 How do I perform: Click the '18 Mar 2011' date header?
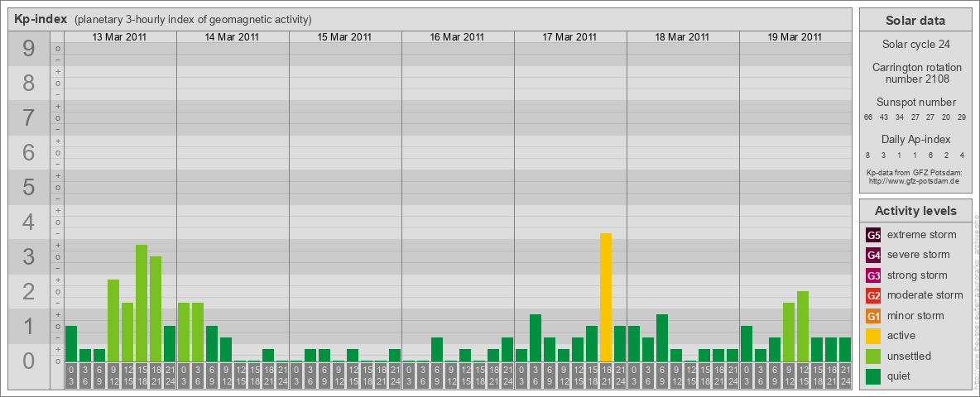coord(682,37)
